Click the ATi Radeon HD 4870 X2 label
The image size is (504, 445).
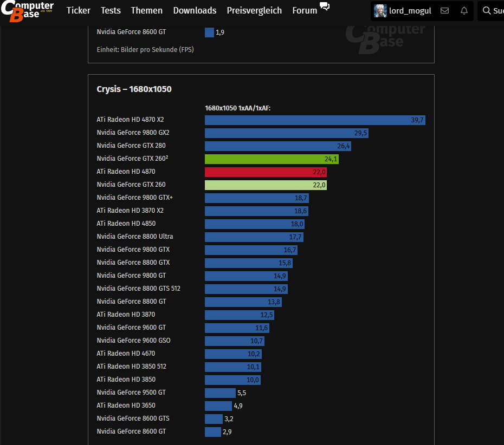(130, 120)
